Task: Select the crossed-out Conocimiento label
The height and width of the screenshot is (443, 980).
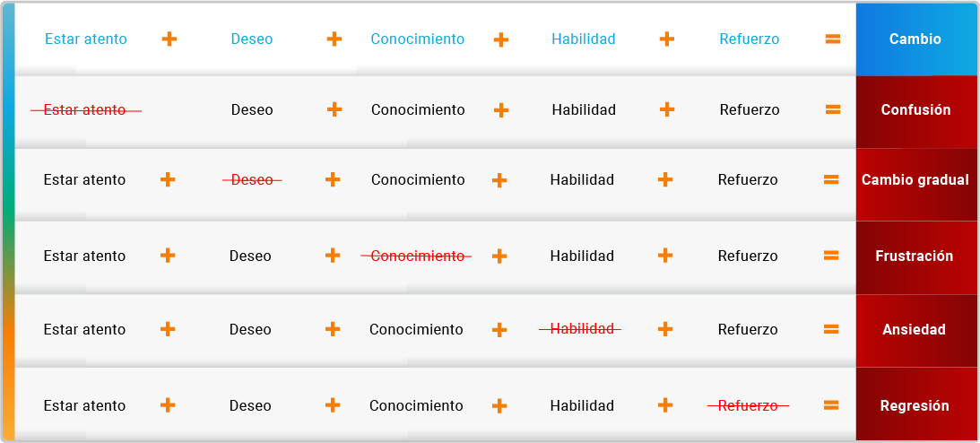Action: point(416,256)
